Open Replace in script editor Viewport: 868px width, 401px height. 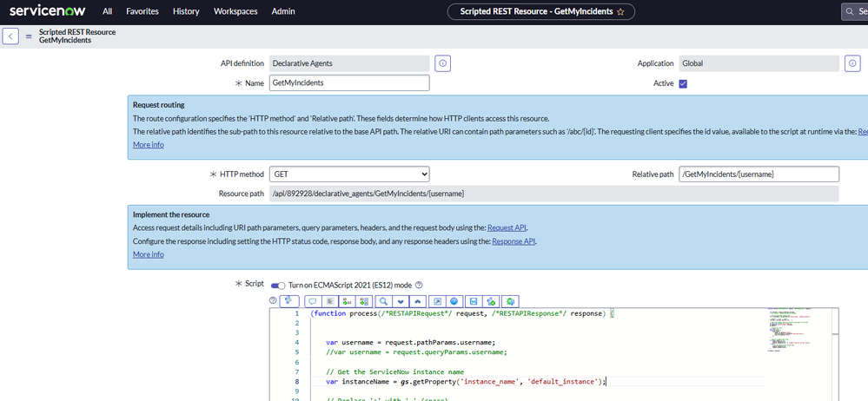[x=347, y=301]
